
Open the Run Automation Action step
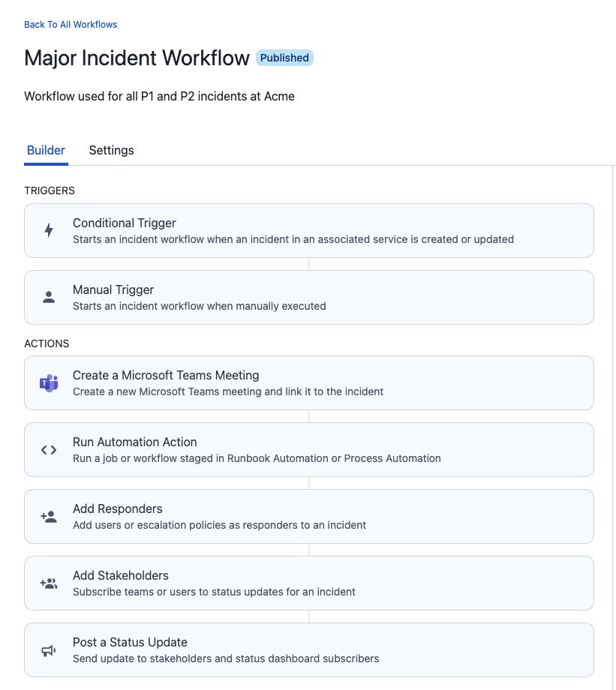pos(308,449)
